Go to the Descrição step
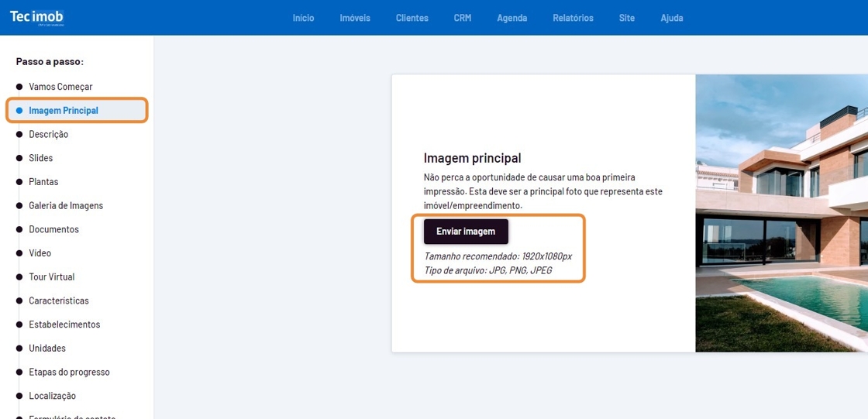868x419 pixels. [48, 134]
